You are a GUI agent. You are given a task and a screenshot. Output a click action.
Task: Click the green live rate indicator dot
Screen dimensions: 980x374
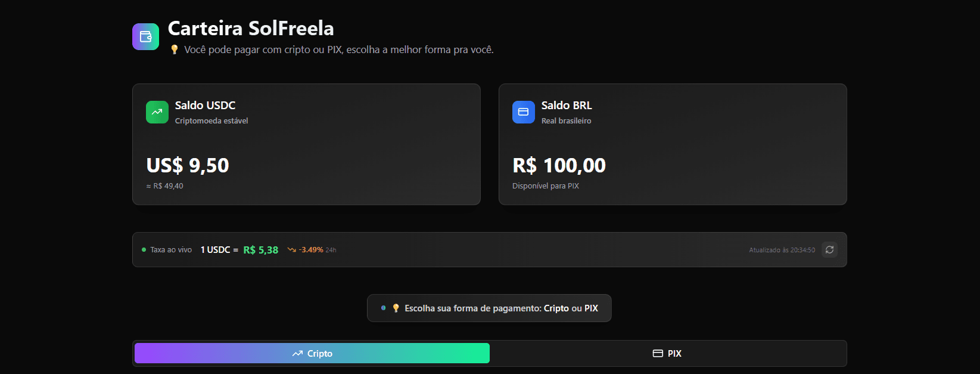[x=144, y=250]
